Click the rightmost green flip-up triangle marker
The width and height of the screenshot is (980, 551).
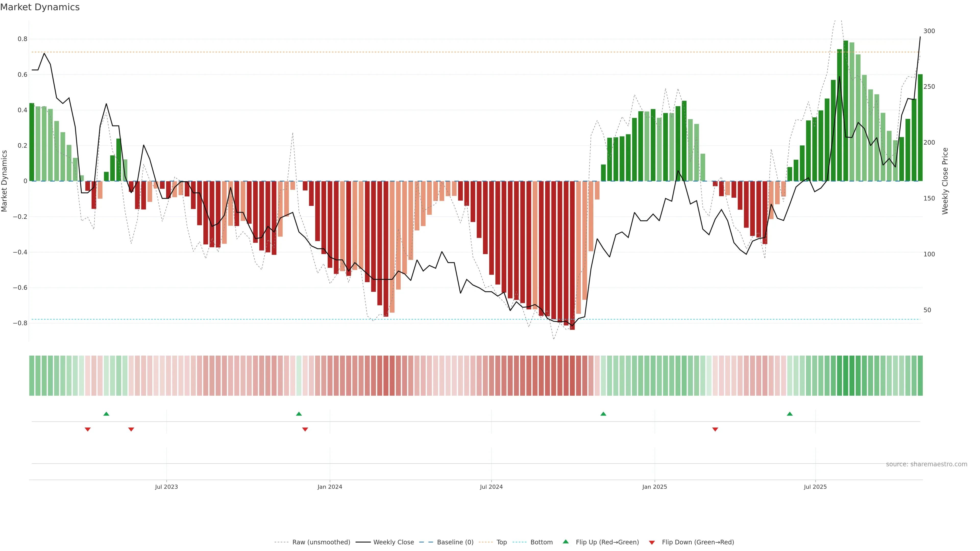tap(790, 414)
